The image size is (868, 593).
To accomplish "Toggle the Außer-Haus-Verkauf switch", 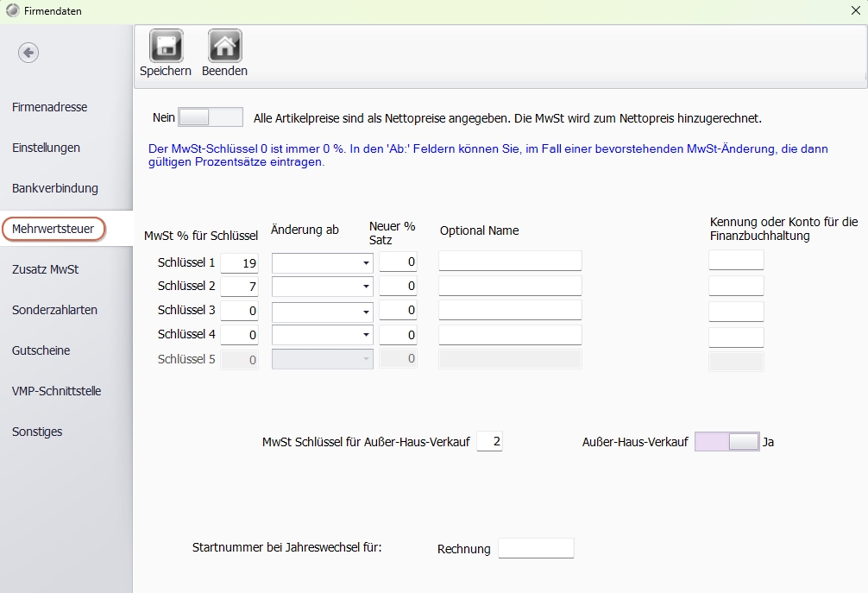I will point(726,442).
